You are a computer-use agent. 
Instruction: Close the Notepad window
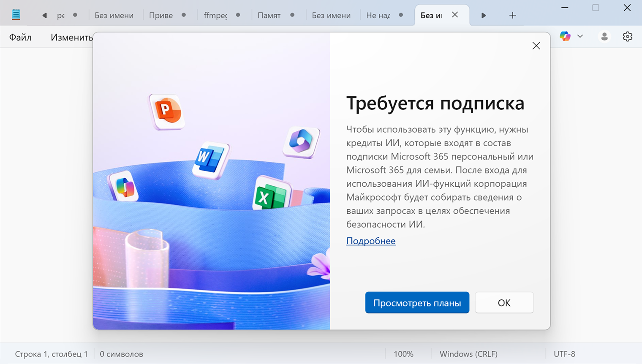coord(627,8)
